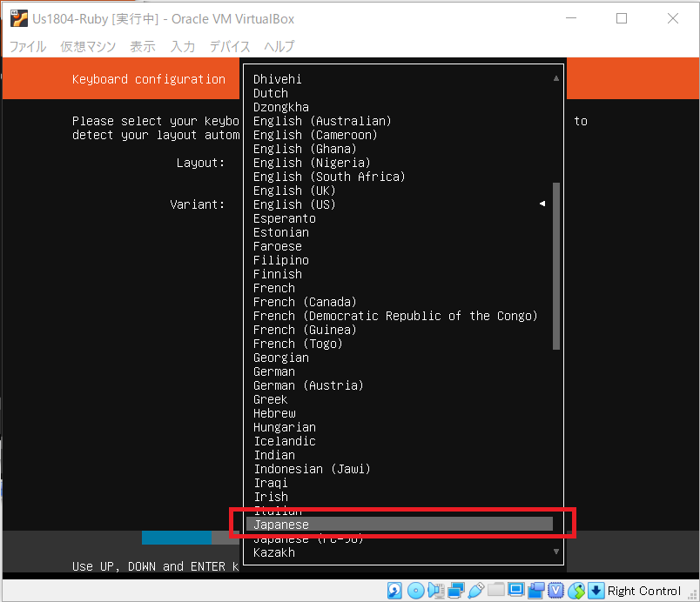Select Georgian keyboard layout

click(x=281, y=358)
